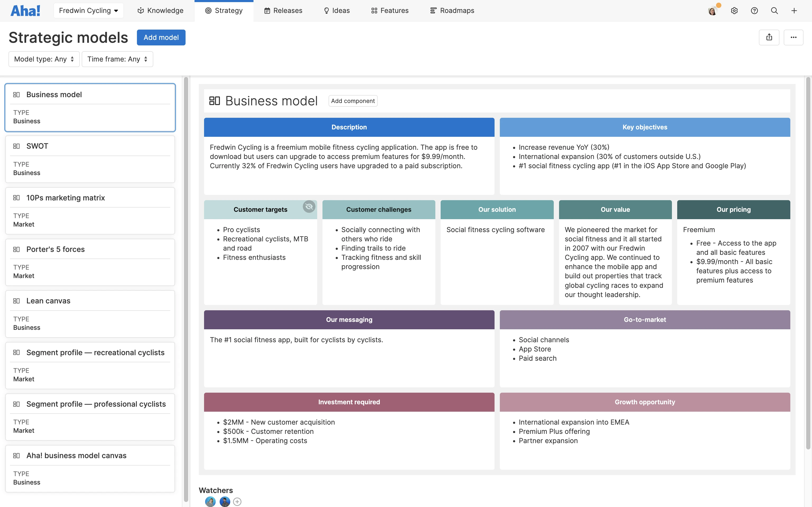Screen dimensions: 812x507
Task: Go to the Releases tab
Action: pyautogui.click(x=283, y=11)
